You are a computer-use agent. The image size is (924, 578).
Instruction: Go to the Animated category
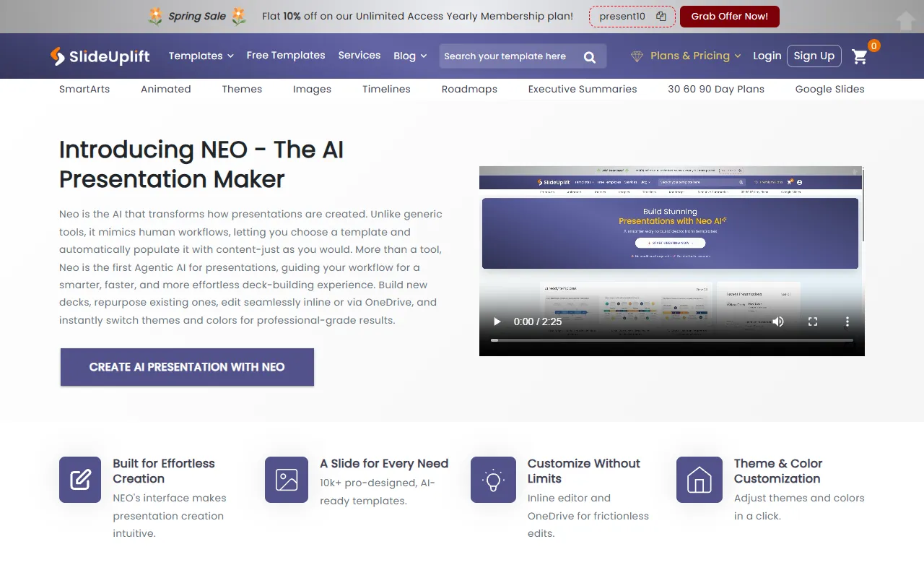pyautogui.click(x=166, y=89)
